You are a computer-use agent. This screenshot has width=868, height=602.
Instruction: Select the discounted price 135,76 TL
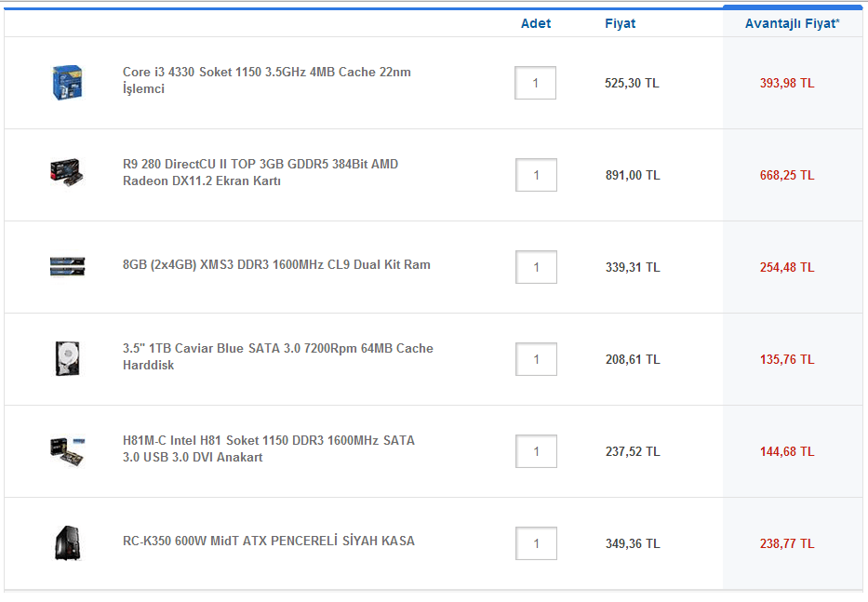click(787, 359)
